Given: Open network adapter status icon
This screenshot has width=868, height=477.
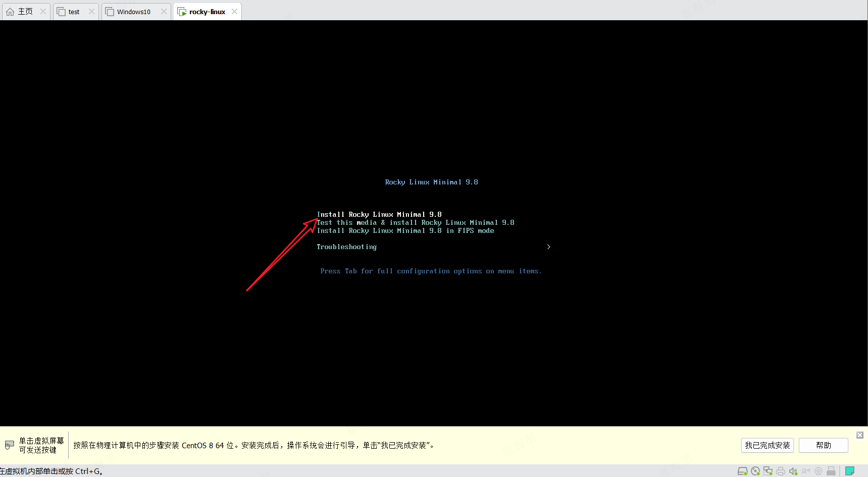Looking at the screenshot, I should [768, 471].
